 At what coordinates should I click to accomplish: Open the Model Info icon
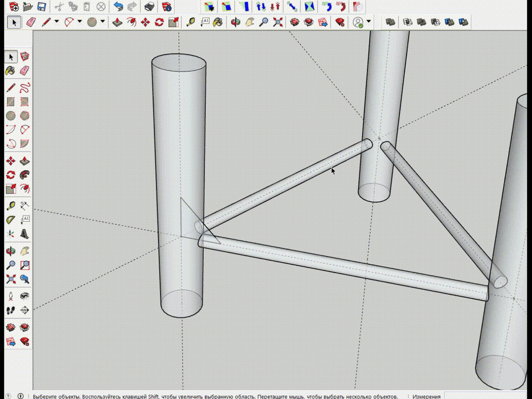[167, 7]
